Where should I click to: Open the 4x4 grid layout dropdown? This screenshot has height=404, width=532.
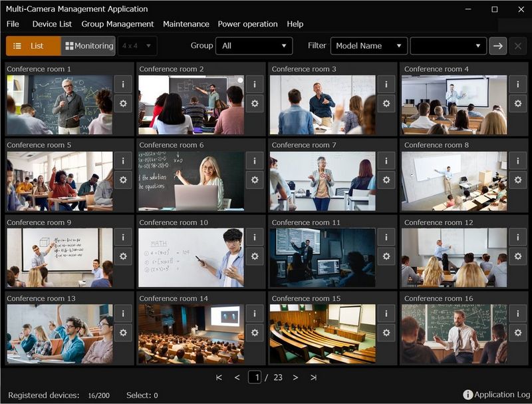[138, 46]
